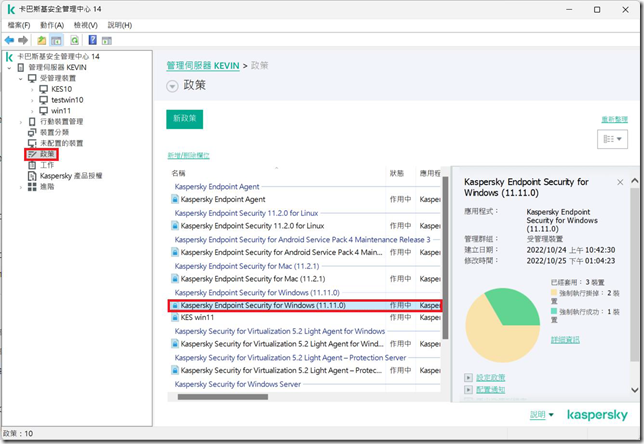This screenshot has height=444, width=644.
Task: Expand the 進階 tree node
Action: (20, 186)
